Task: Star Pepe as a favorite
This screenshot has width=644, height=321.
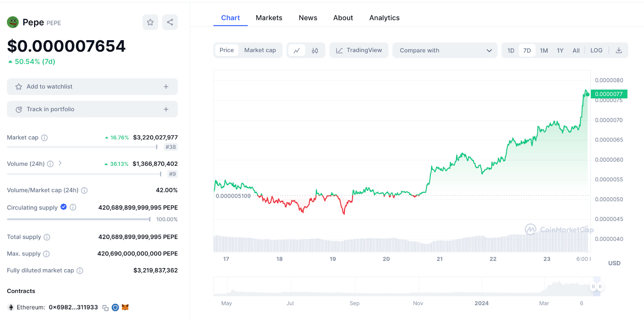Action: [150, 22]
